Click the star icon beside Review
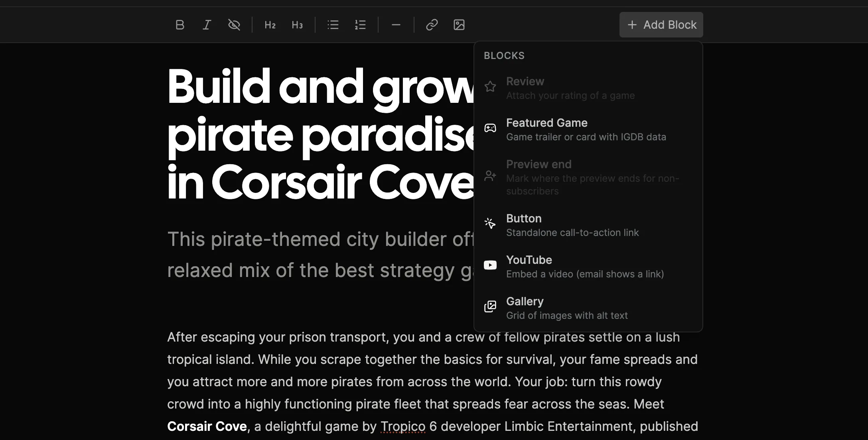The height and width of the screenshot is (440, 868). tap(490, 86)
